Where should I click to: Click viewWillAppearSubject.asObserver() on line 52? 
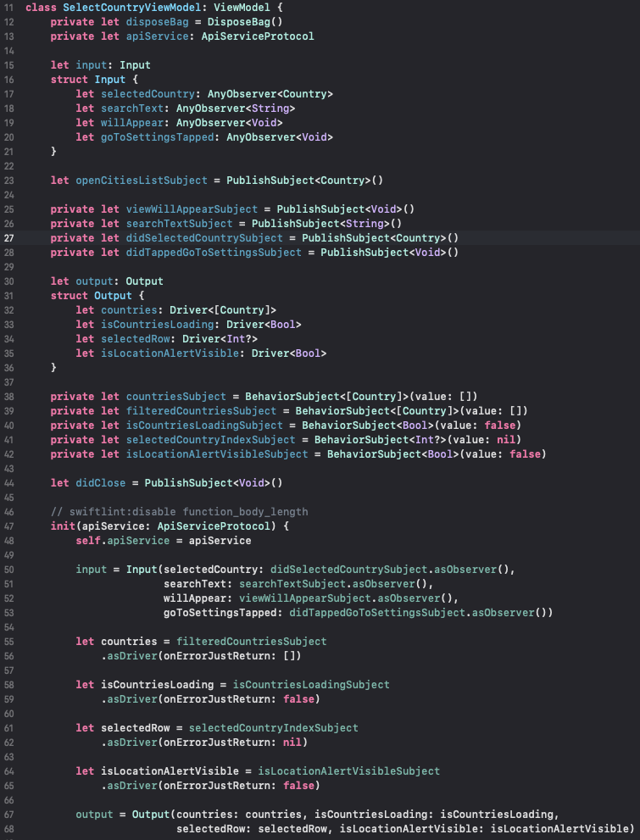coord(346,599)
